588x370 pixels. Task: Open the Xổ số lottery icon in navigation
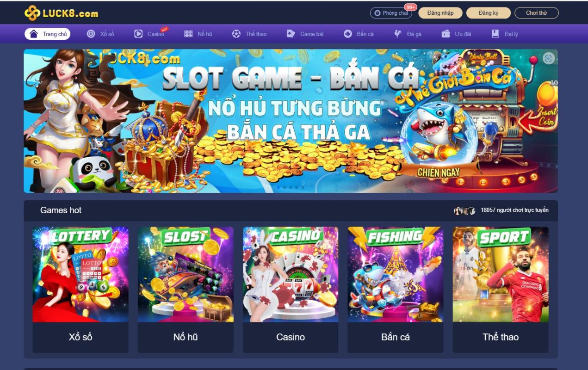(91, 34)
